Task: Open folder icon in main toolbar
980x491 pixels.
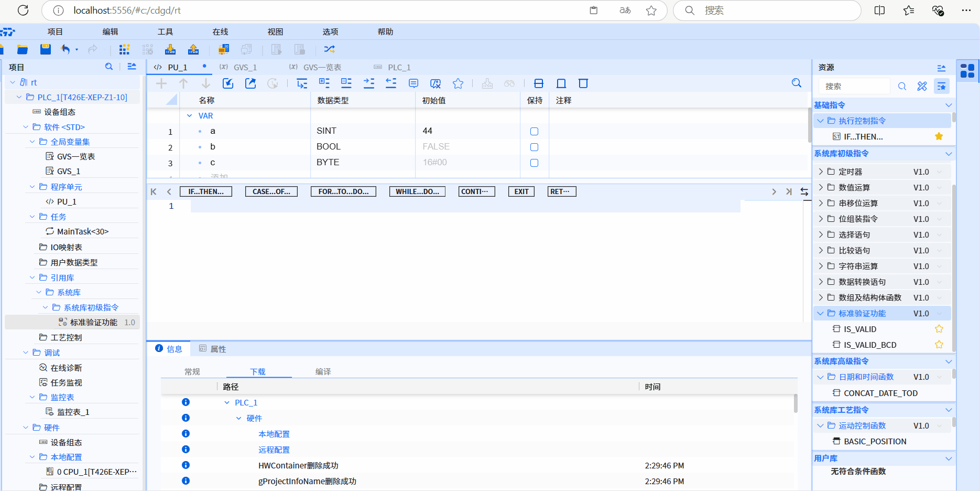Action: 22,49
